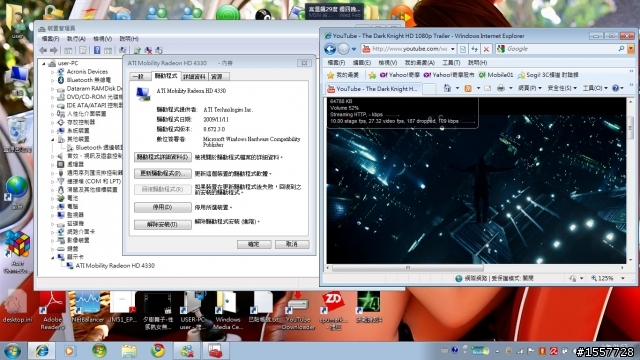
Task: Click the Home icon in IE command bar
Action: click(447, 88)
